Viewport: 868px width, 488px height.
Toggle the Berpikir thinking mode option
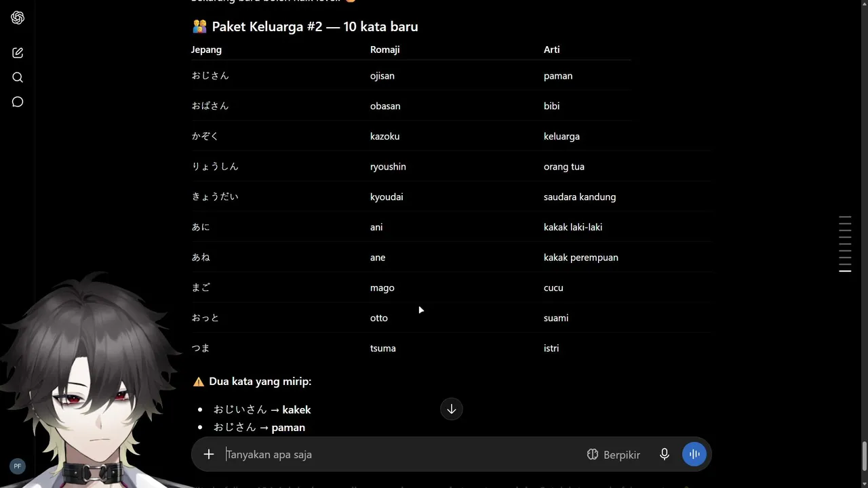tap(614, 455)
